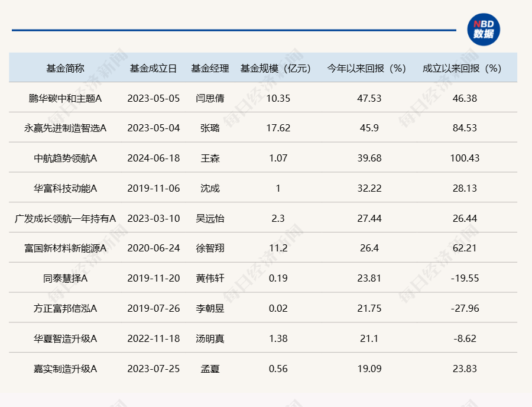The width and height of the screenshot is (532, 407).
Task: Click fund size value 1.07
Action: pyautogui.click(x=278, y=158)
